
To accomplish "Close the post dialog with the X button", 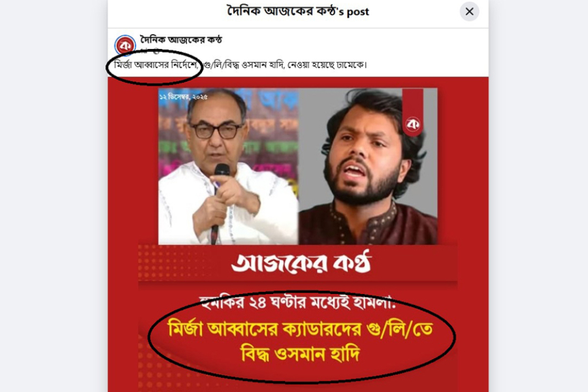I will tap(469, 12).
